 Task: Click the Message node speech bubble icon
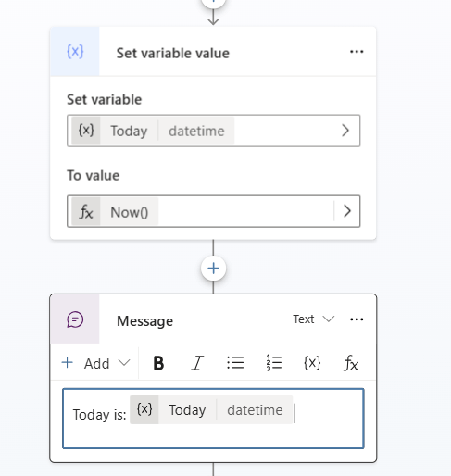[x=75, y=319]
